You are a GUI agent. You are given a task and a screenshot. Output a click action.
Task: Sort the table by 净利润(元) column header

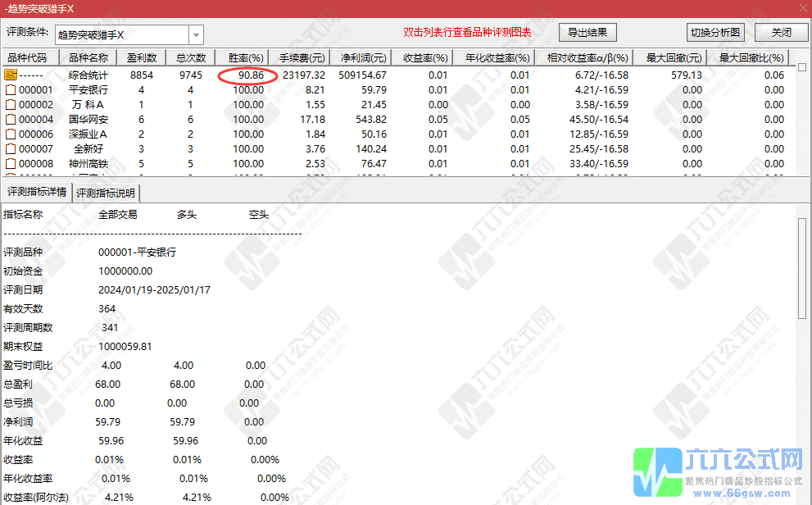pos(364,57)
